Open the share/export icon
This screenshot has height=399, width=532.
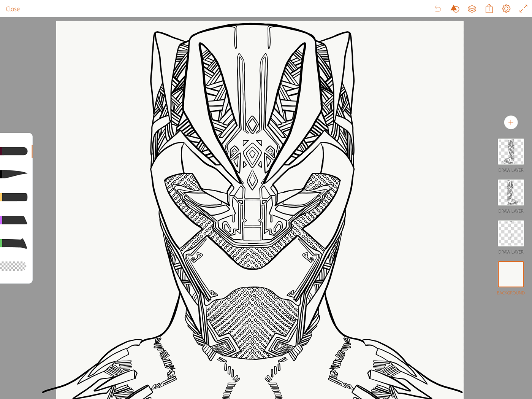pyautogui.click(x=489, y=8)
